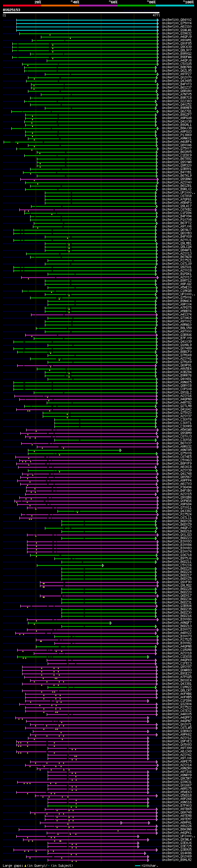Select hit UniRef100_Q2TLM8
197x868 pixels.
(x=177, y=406)
